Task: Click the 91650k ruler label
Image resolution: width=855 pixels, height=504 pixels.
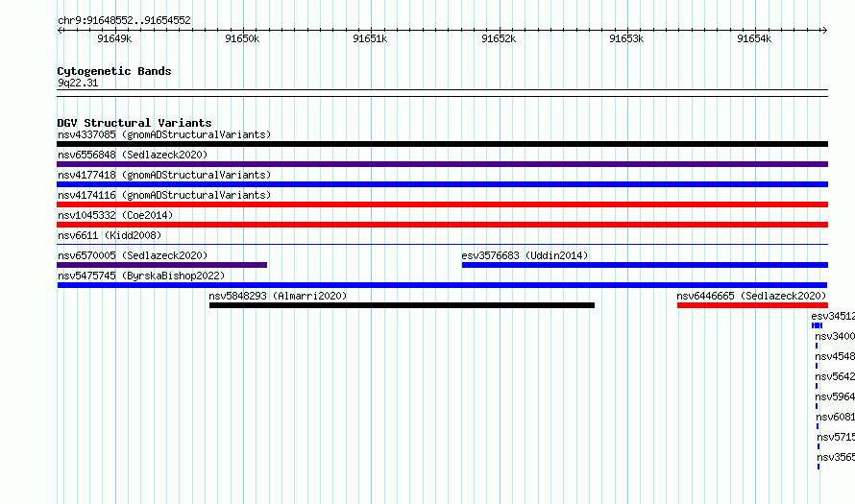Action: click(242, 38)
